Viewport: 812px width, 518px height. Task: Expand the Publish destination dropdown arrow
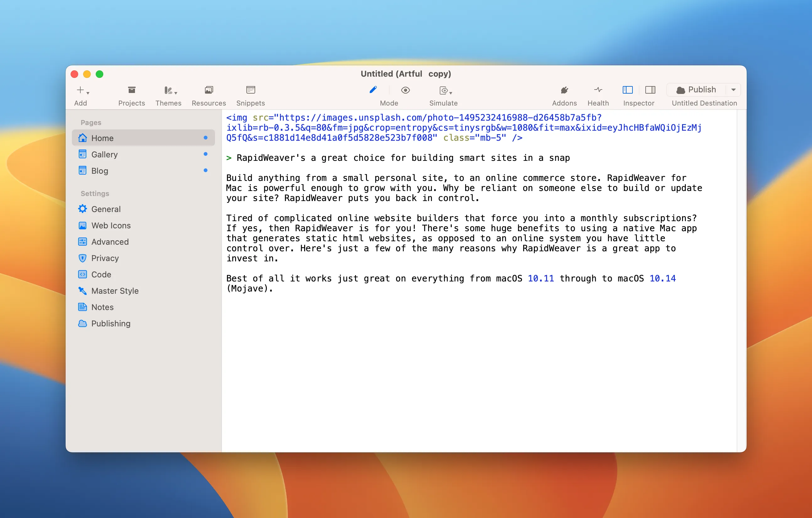tap(733, 90)
